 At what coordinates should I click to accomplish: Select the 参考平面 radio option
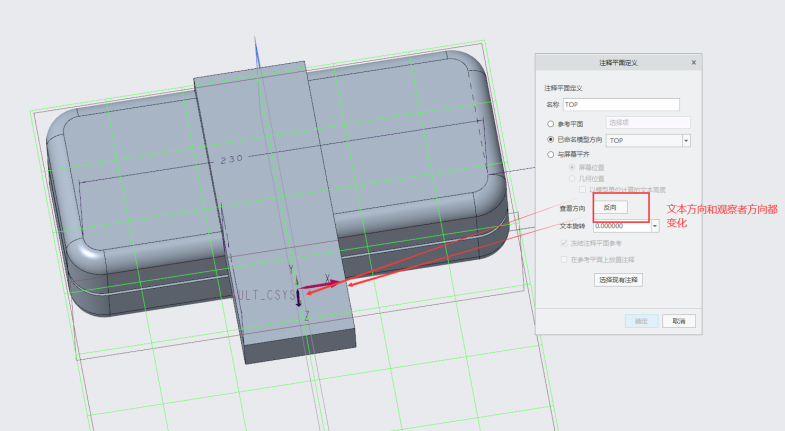click(549, 123)
